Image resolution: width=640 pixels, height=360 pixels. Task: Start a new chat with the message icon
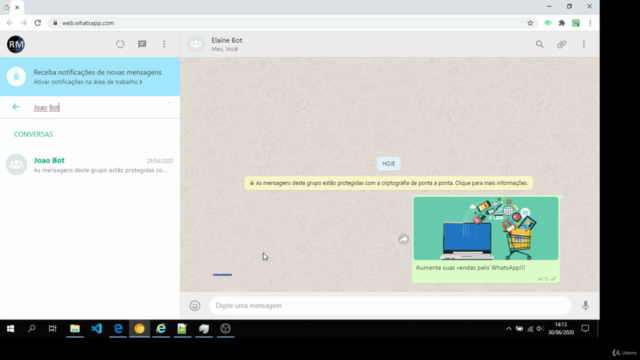(142, 44)
